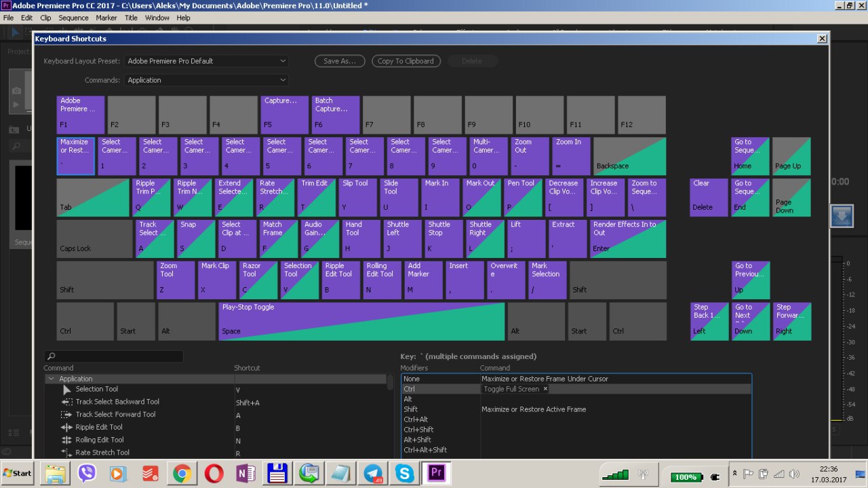This screenshot has height=488, width=868.
Task: Select the Zoom Out minus key
Action: point(530,156)
